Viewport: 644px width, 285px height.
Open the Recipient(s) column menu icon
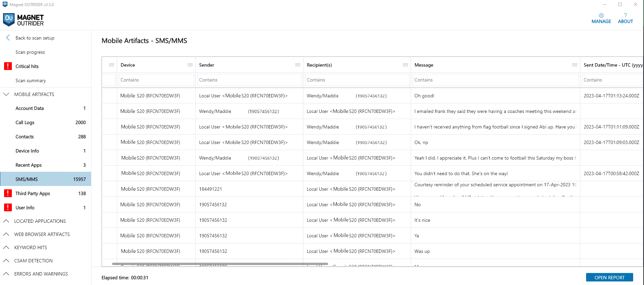coord(405,65)
